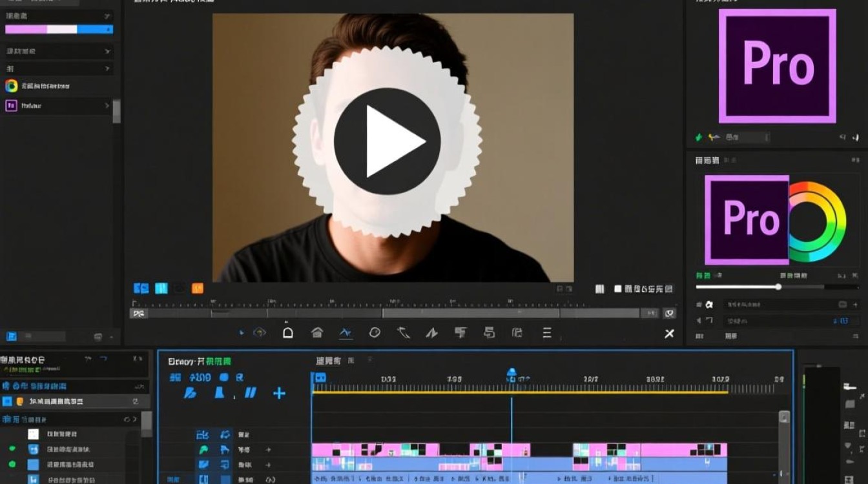The width and height of the screenshot is (868, 484).
Task: Click the green icon under the large Pro thumbnail
Action: point(699,137)
